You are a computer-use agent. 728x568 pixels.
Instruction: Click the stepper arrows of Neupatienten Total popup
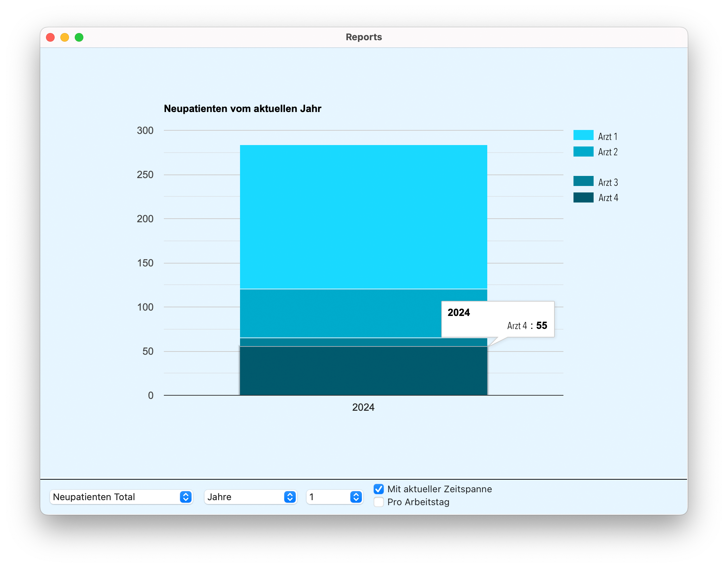(x=185, y=497)
